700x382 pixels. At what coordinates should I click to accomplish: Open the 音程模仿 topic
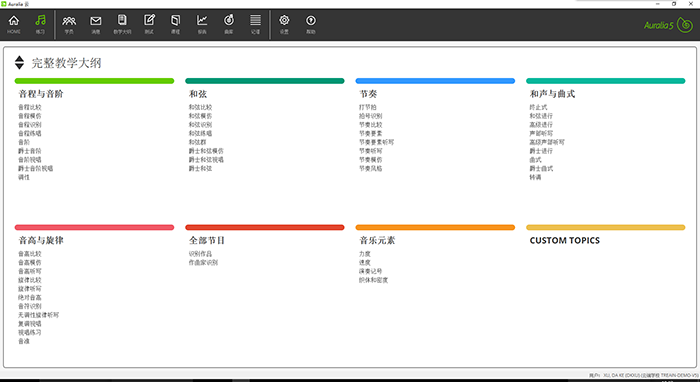point(29,116)
